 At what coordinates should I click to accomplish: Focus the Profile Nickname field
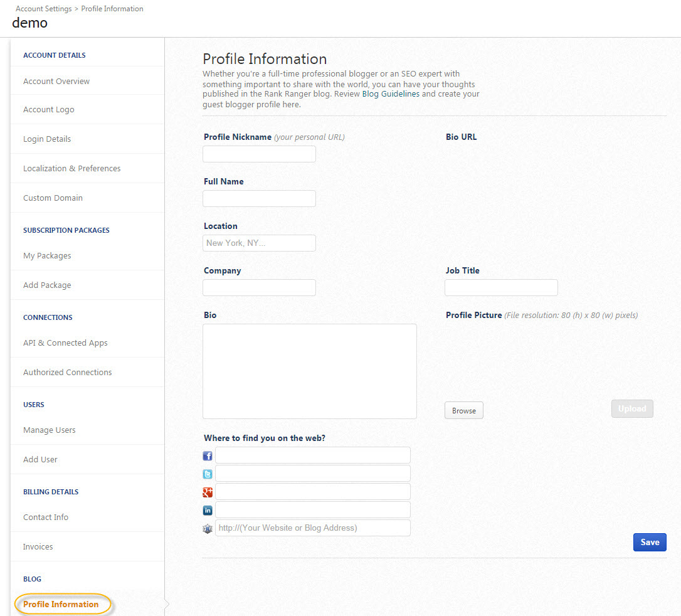pos(259,154)
